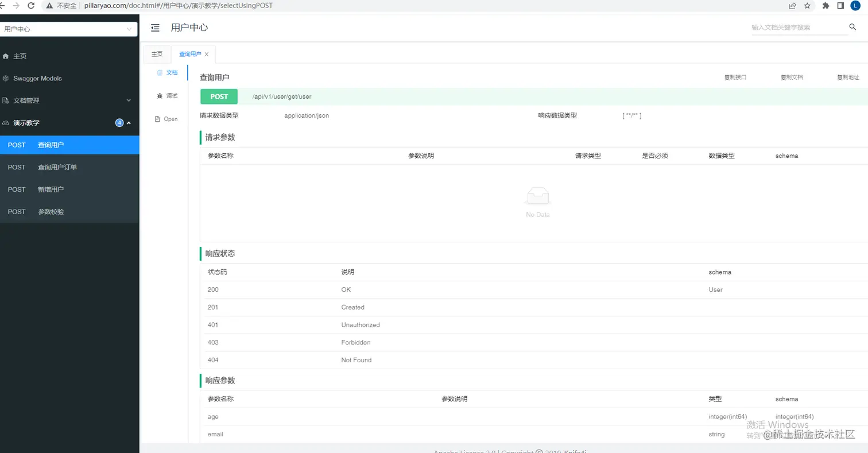Click cloud icon beside 演示教学

point(6,123)
